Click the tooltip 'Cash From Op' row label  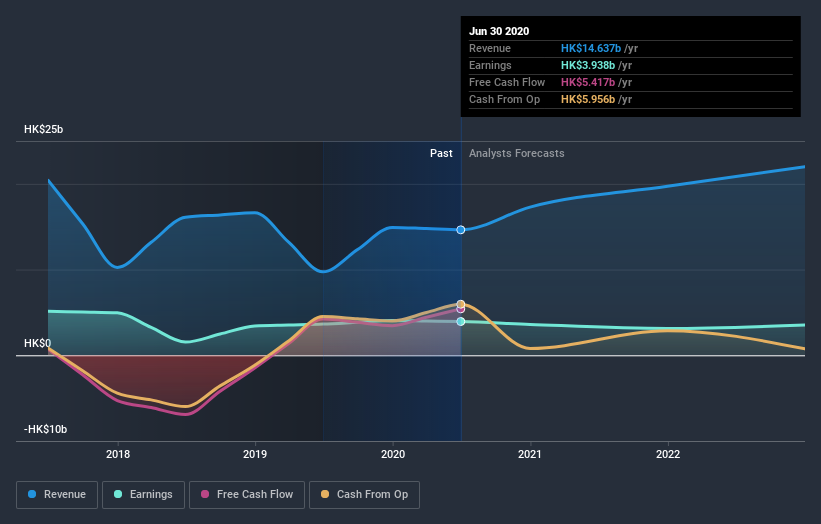[x=504, y=99]
